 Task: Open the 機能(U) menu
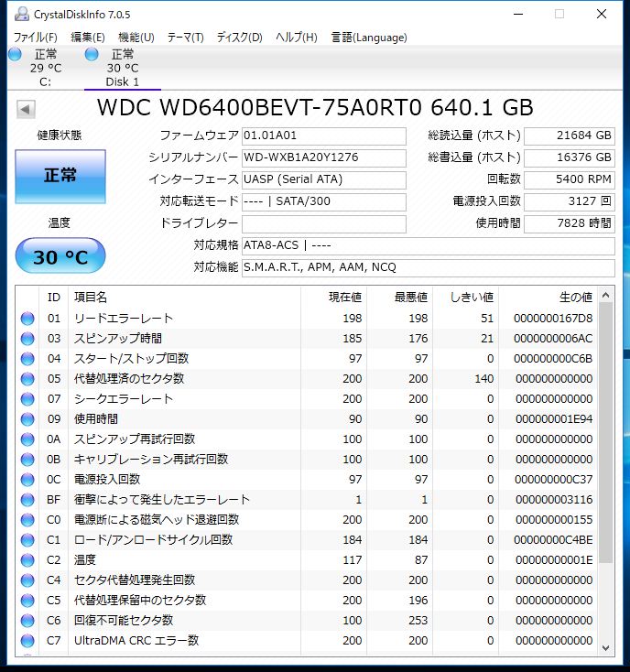pos(136,38)
